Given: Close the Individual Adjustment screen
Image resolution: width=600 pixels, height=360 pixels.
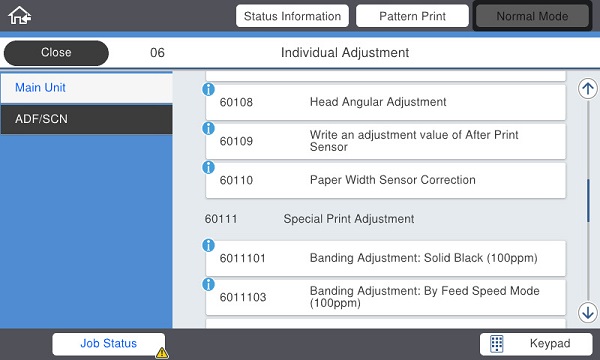Looking at the screenshot, I should pyautogui.click(x=56, y=53).
